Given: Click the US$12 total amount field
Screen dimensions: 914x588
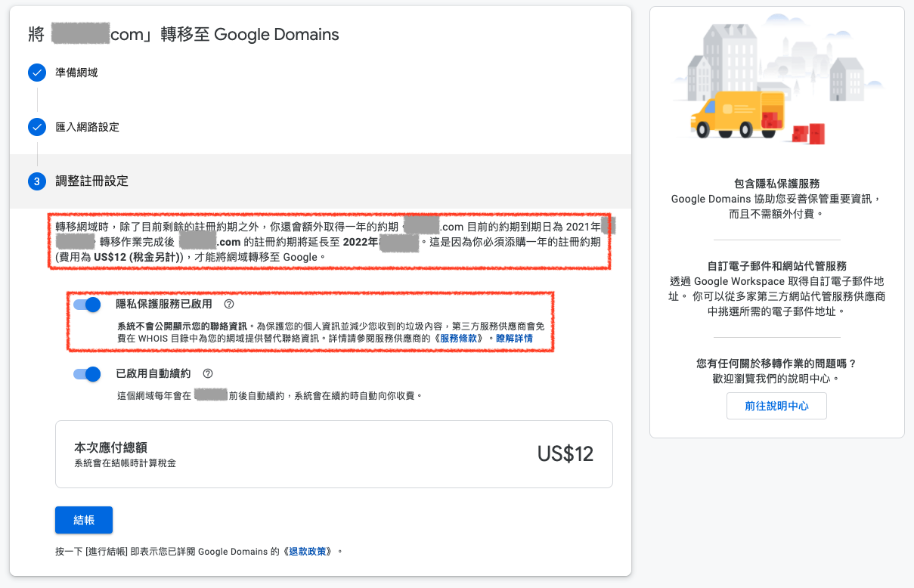Looking at the screenshot, I should coord(564,453).
